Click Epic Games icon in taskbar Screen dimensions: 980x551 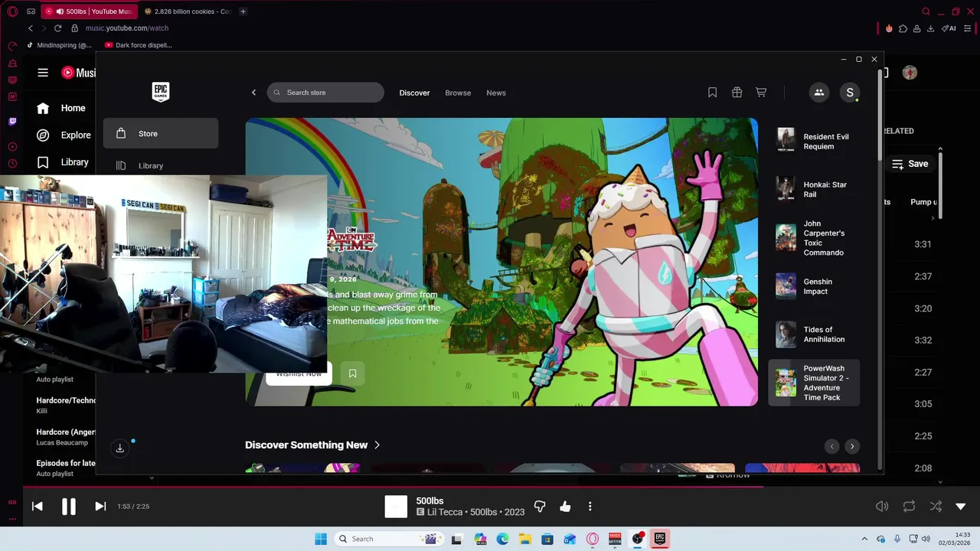point(659,539)
